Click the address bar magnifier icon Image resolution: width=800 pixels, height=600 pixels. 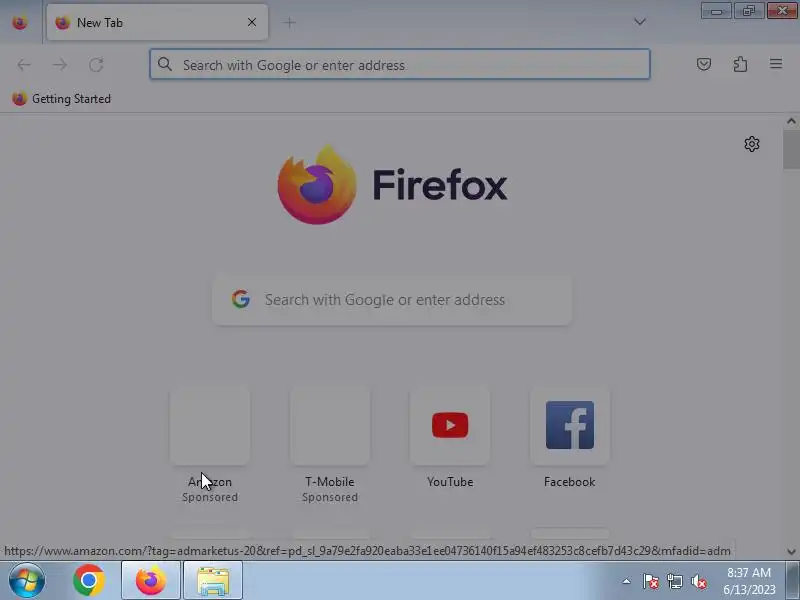[164, 64]
